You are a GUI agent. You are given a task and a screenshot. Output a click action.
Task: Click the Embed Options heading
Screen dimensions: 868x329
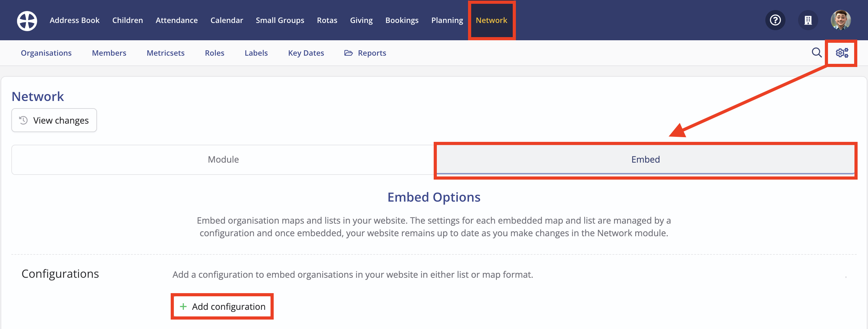(x=434, y=197)
